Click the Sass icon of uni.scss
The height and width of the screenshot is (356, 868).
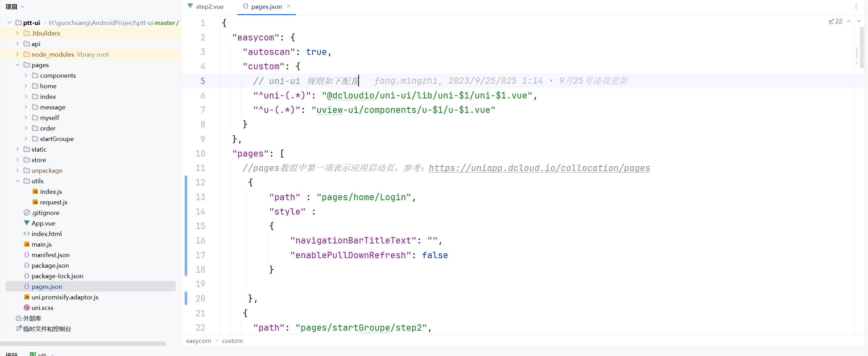tap(27, 307)
